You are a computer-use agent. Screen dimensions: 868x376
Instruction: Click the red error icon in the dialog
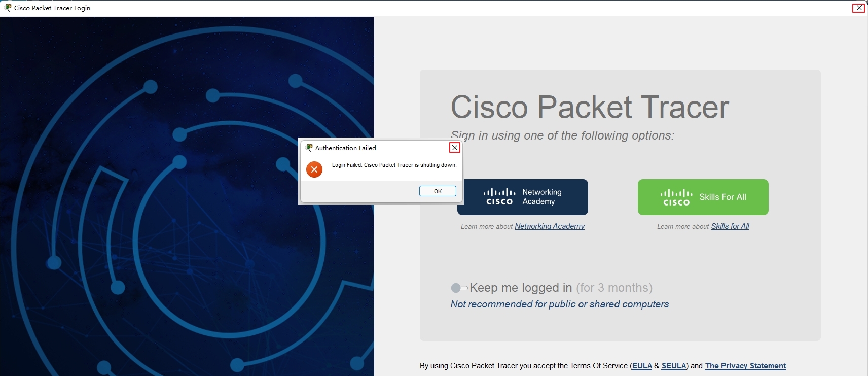314,169
